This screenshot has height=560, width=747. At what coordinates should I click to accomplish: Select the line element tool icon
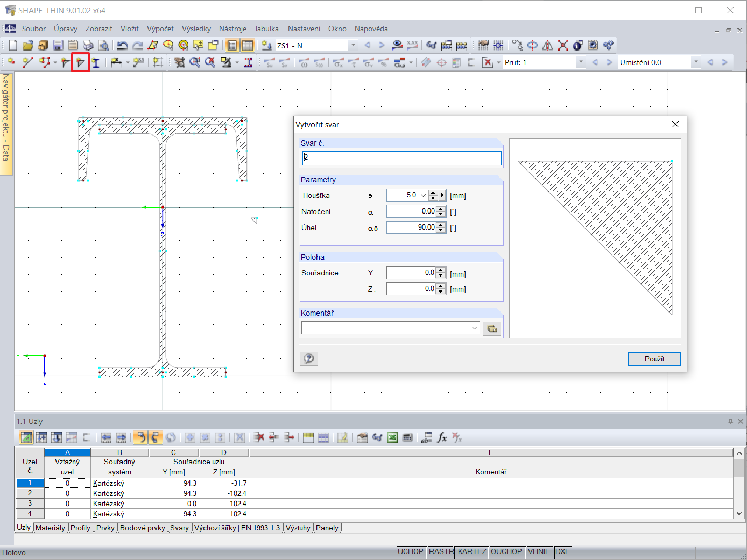(x=27, y=62)
